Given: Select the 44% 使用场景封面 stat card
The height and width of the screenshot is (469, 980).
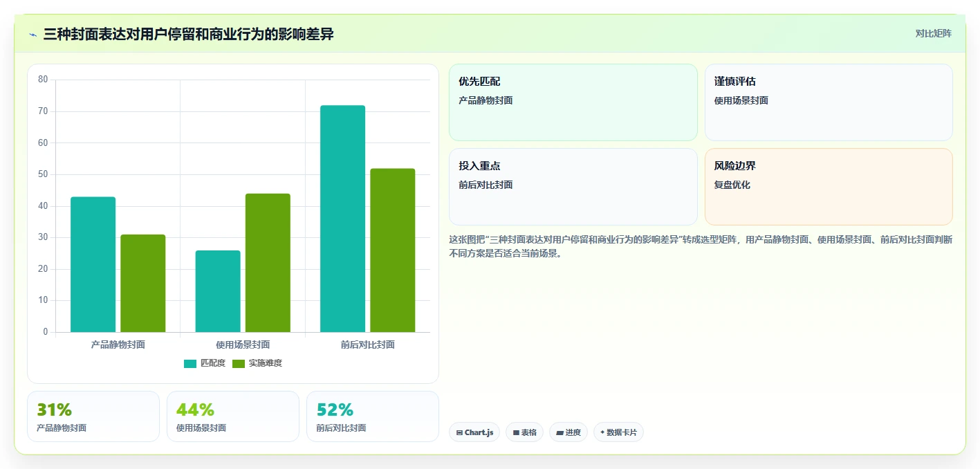Looking at the screenshot, I should tap(233, 416).
